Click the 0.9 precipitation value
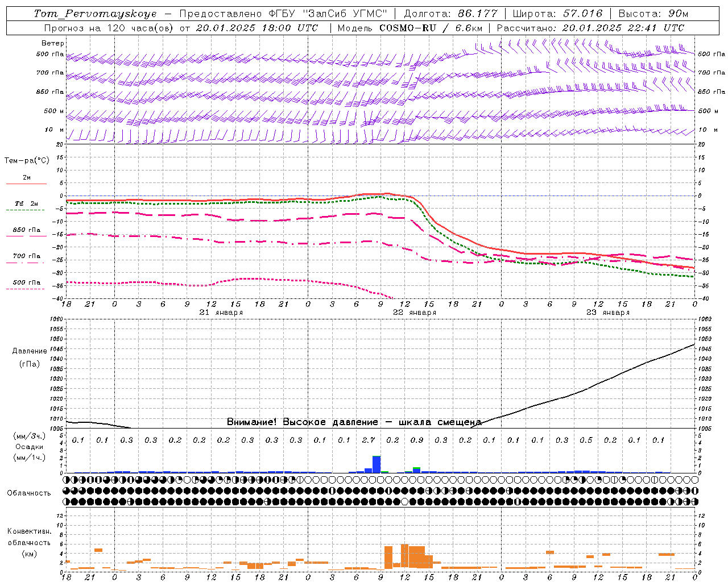This screenshot has width=728, height=582. 416,440
